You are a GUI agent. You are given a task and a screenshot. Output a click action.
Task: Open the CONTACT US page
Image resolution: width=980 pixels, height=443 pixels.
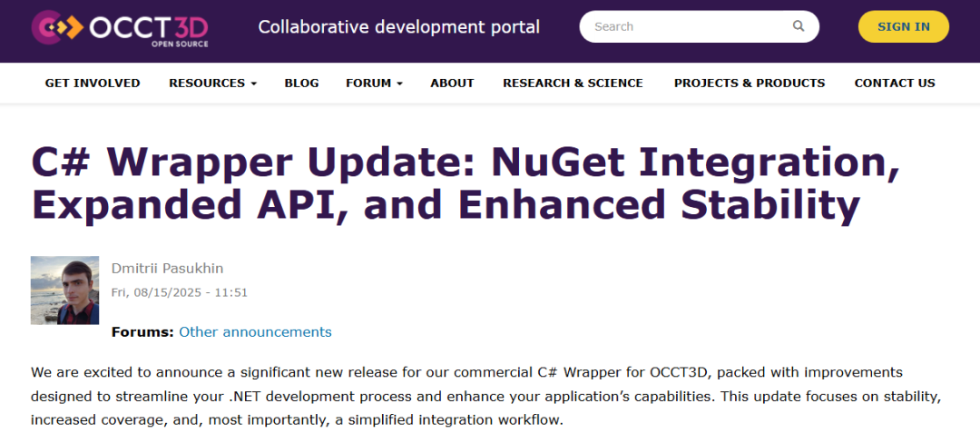click(895, 84)
